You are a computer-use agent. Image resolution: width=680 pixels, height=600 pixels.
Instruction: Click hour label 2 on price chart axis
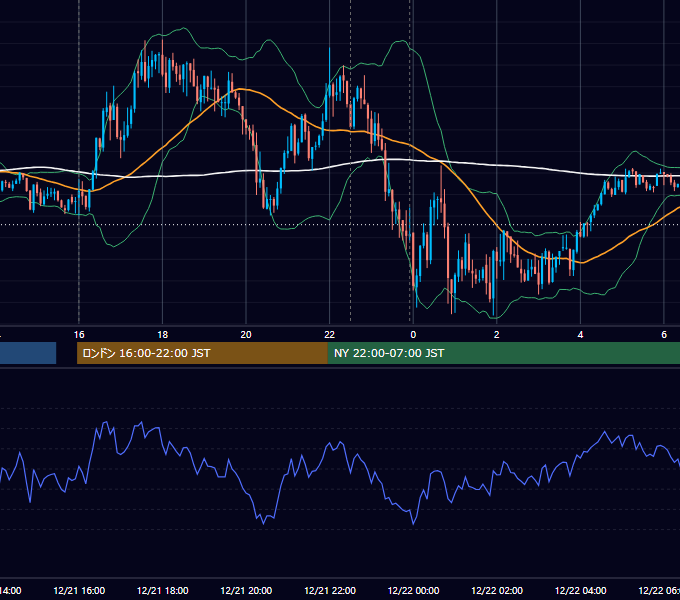497,335
